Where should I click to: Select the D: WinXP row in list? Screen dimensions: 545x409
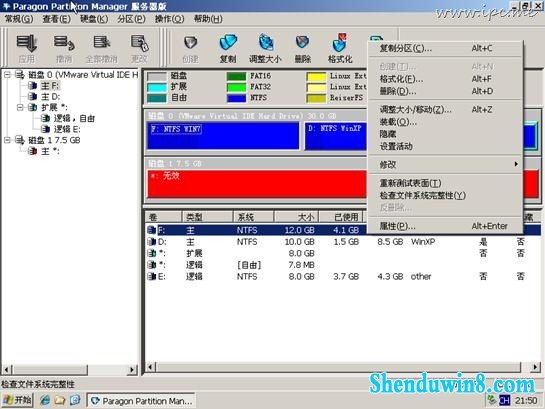343,242
